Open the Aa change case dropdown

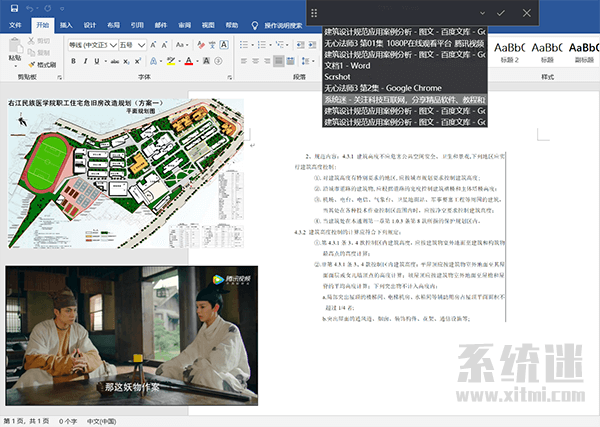[182, 45]
